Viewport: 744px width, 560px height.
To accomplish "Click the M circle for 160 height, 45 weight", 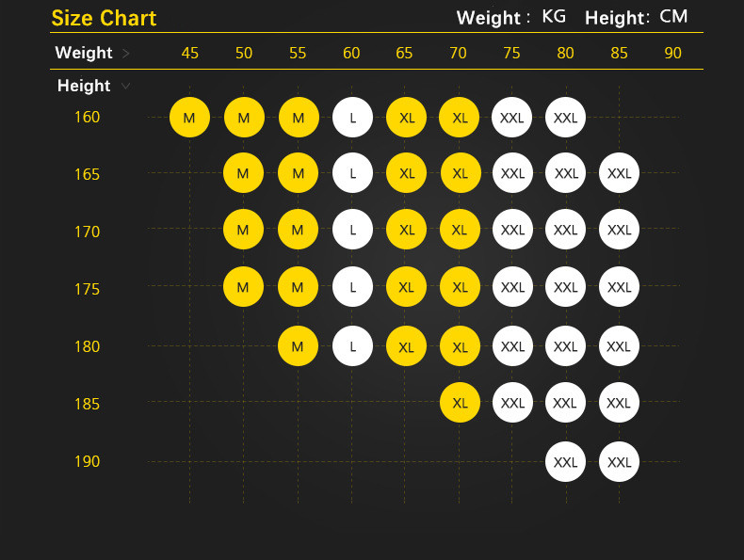I will [x=189, y=118].
